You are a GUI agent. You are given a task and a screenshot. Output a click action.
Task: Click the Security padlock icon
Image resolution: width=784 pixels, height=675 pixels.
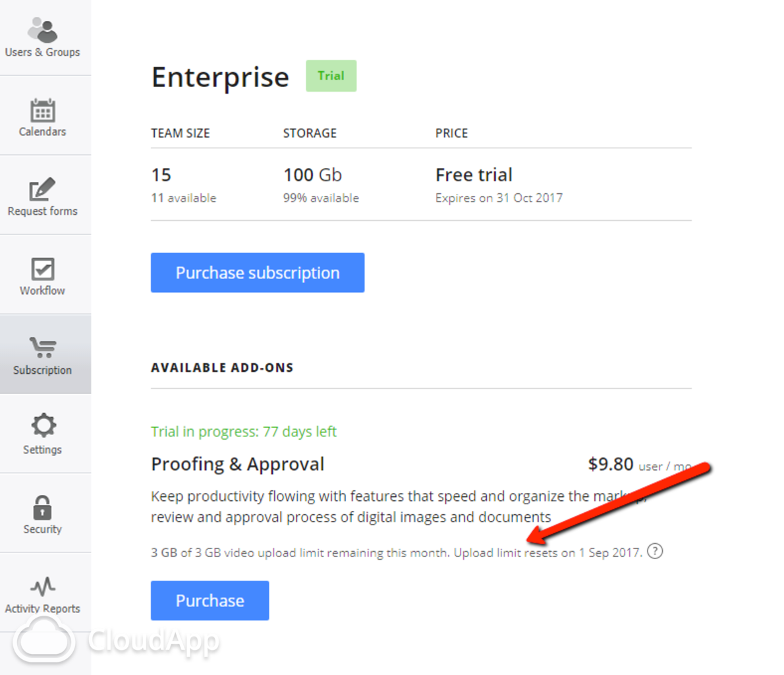point(43,508)
